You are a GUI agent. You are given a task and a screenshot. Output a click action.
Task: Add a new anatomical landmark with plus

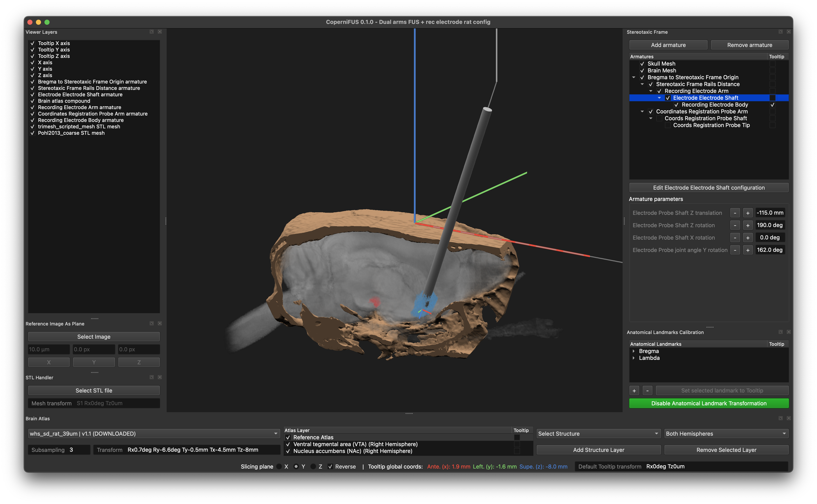click(x=634, y=390)
